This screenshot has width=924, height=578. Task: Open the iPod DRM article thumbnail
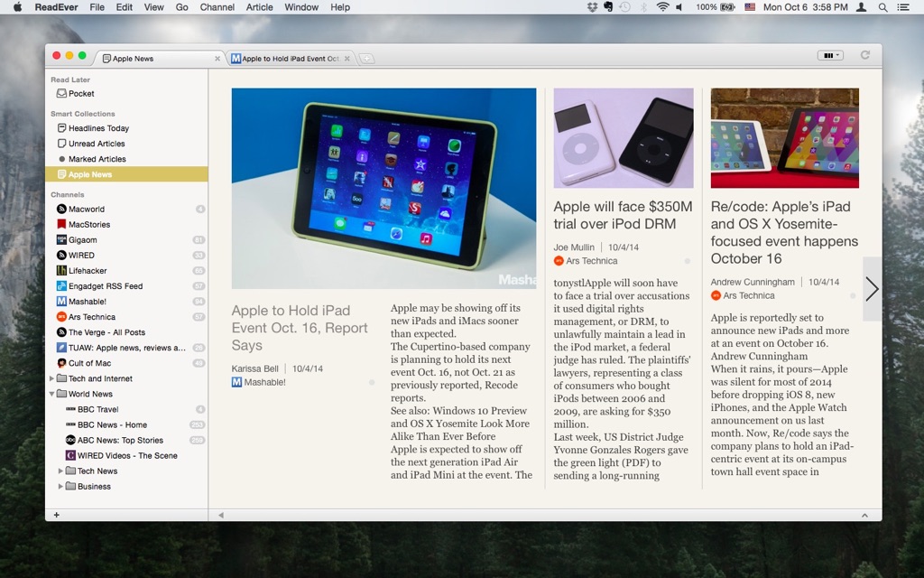[x=624, y=138]
